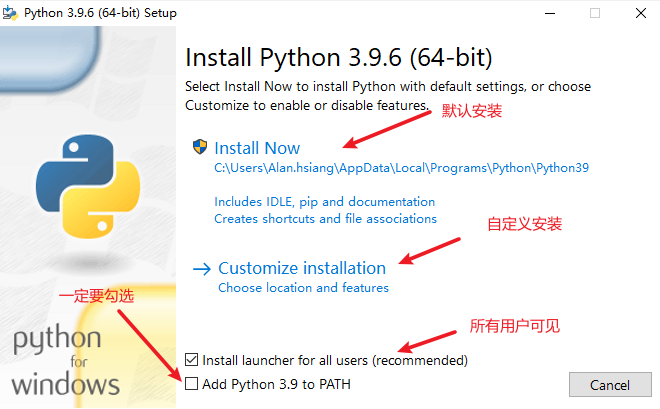Click the UAC shield icon beside Install Now

tap(199, 147)
